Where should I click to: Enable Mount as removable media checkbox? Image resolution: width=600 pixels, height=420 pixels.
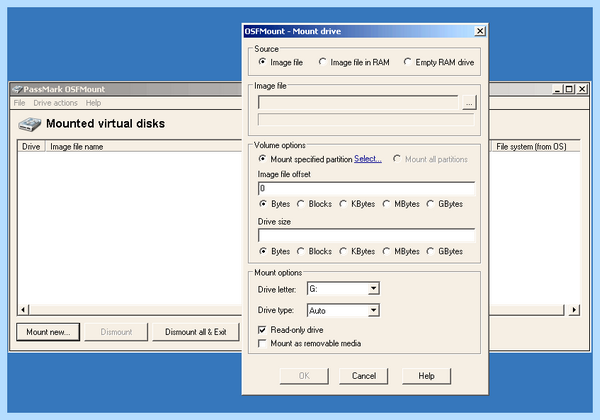pos(262,343)
